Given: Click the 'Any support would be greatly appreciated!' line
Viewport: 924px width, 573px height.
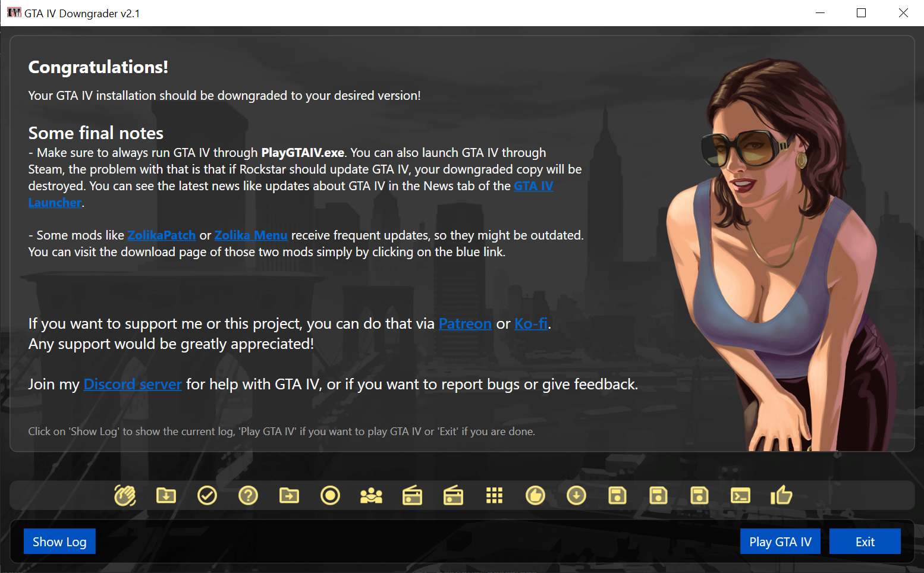Looking at the screenshot, I should tap(171, 344).
